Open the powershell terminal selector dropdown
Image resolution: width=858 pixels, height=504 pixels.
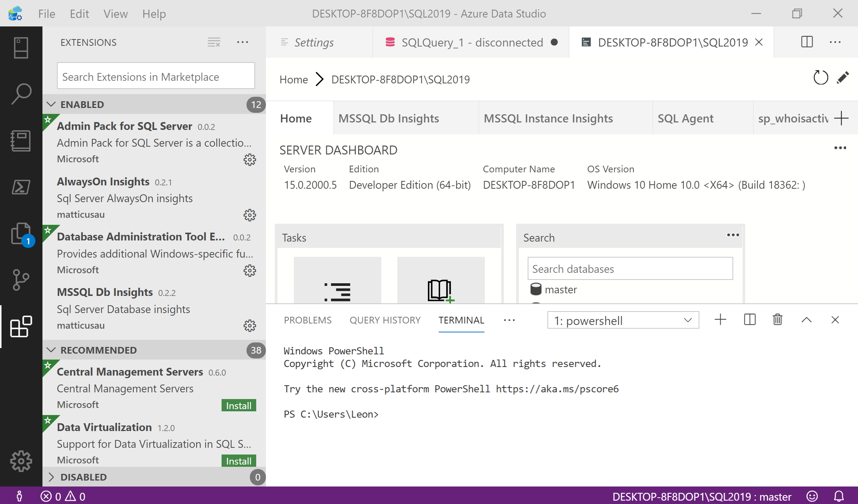[x=623, y=320]
